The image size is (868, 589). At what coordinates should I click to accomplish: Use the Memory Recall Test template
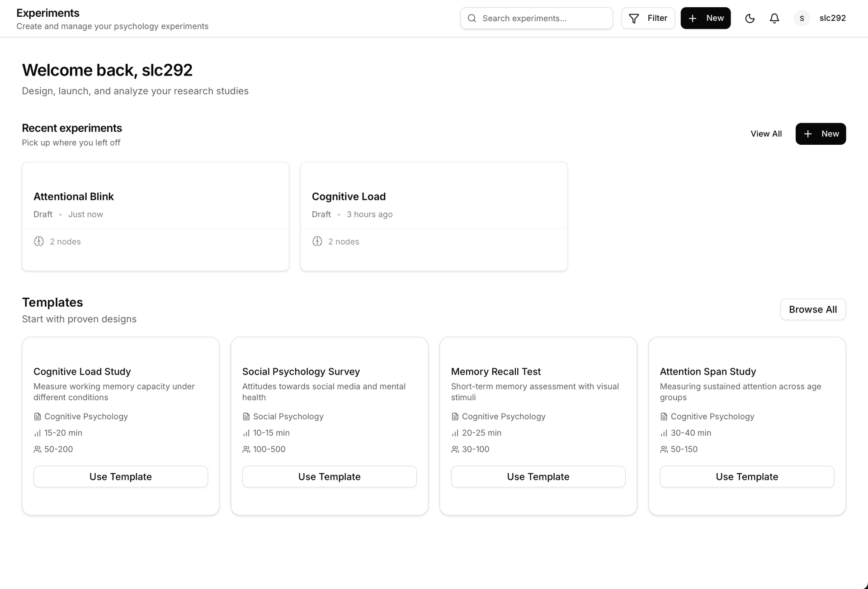(538, 476)
